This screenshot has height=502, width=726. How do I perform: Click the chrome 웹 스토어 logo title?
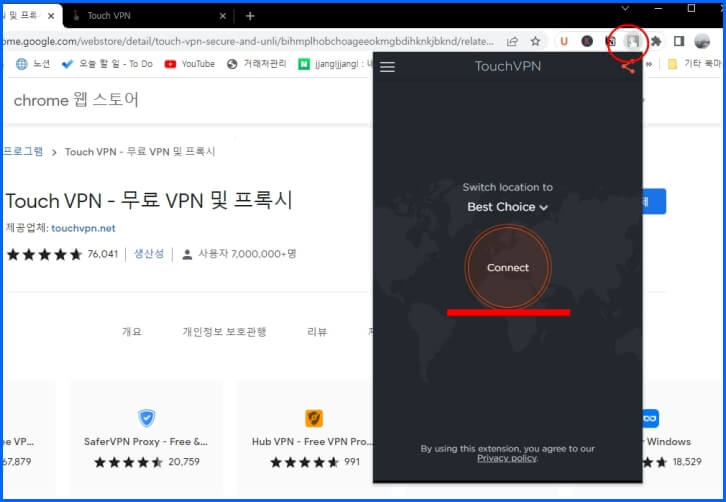point(76,100)
